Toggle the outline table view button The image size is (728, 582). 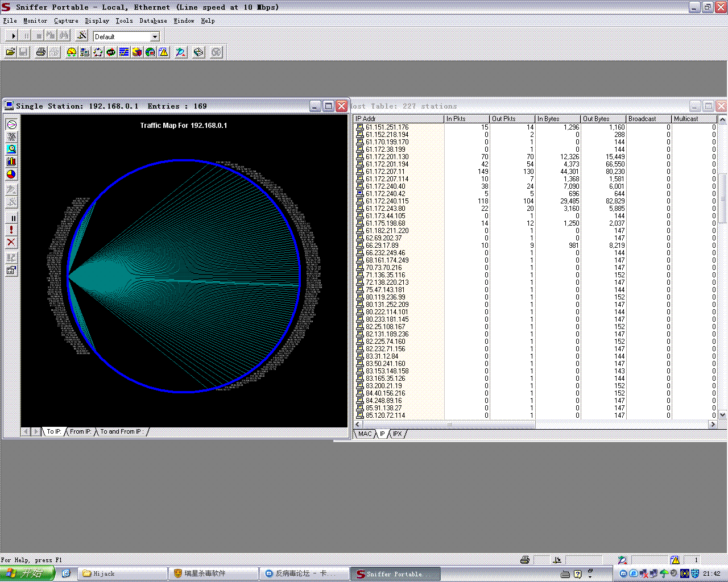(11, 137)
